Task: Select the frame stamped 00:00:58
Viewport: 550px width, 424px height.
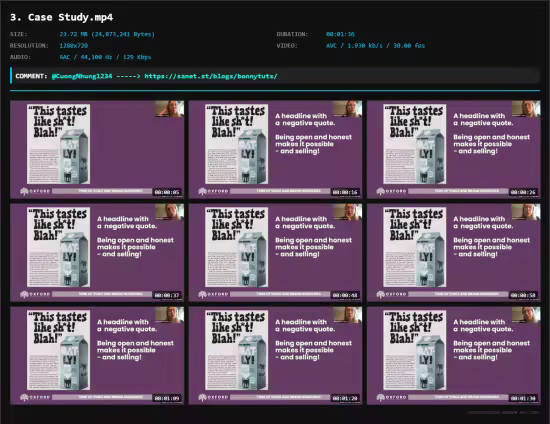Action: tap(454, 253)
